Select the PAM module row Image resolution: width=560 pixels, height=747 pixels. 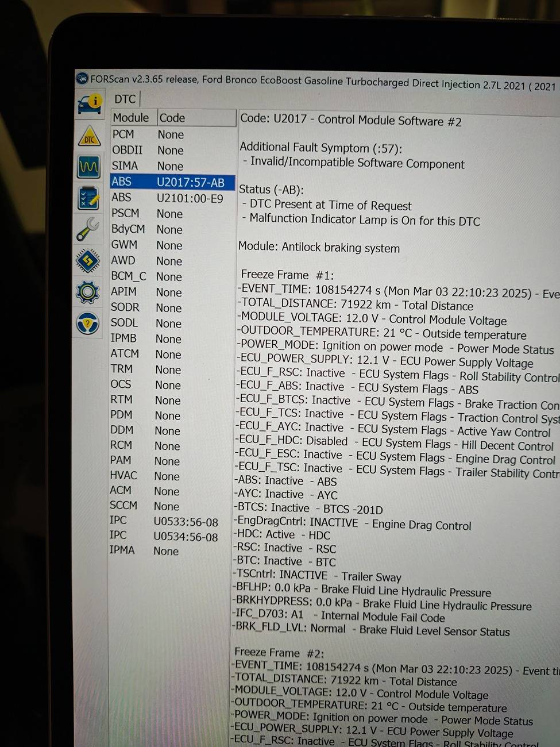[171, 461]
